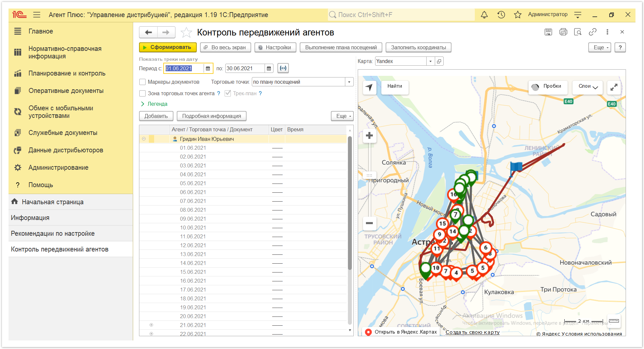Viewport: 644px width, 349px height.
Task: Click Заполнить координаты button
Action: (x=418, y=47)
